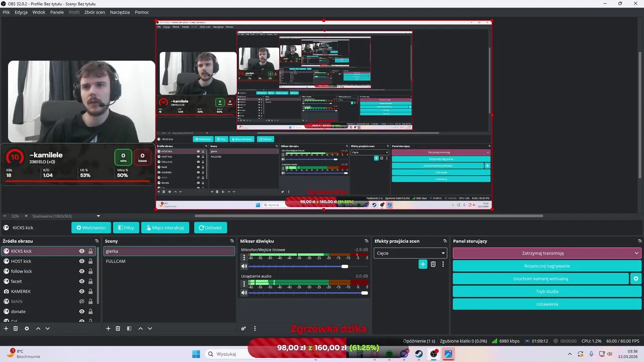This screenshot has height=362, width=644.
Task: Undock the Efekty przejścia scen panel with its float icon
Action: [x=445, y=241]
